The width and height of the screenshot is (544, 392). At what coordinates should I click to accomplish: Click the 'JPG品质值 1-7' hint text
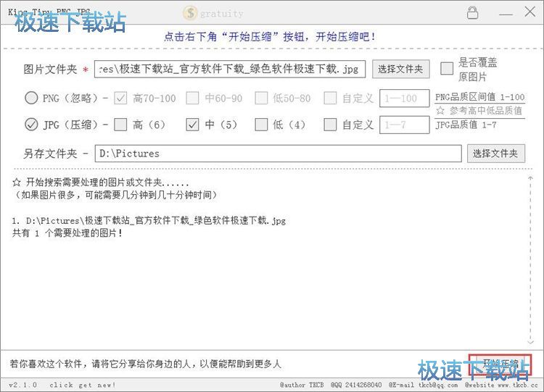click(x=466, y=125)
